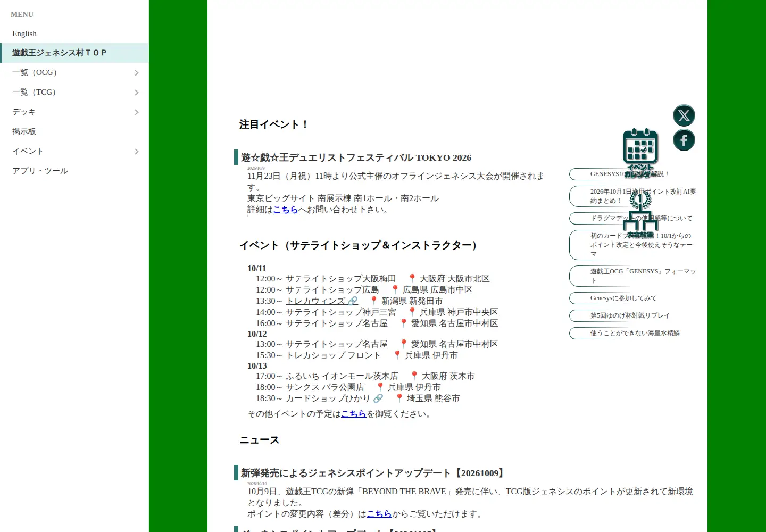The height and width of the screenshot is (532, 766).
Task: Expand the 一覧（OCG） menu chevron
Action: point(137,73)
